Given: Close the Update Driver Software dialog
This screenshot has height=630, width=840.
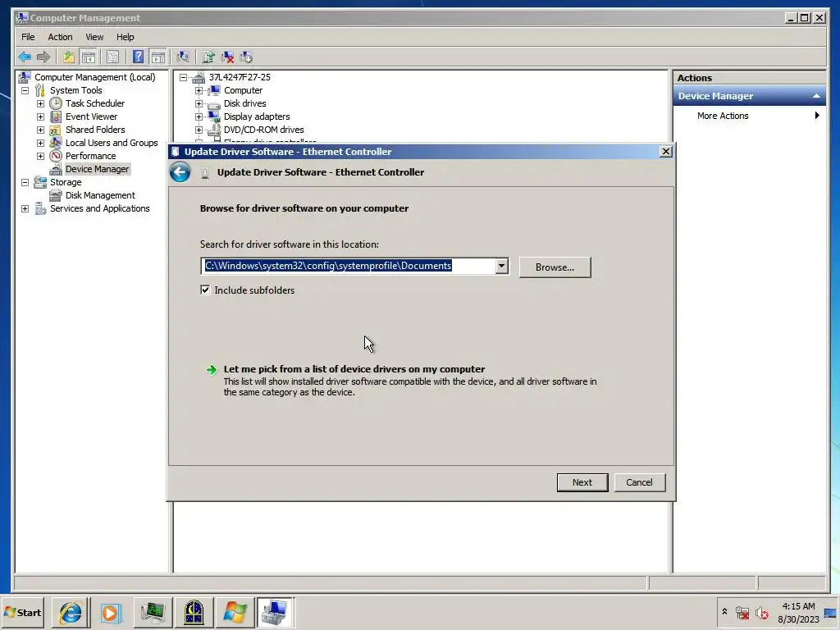Looking at the screenshot, I should (x=666, y=152).
